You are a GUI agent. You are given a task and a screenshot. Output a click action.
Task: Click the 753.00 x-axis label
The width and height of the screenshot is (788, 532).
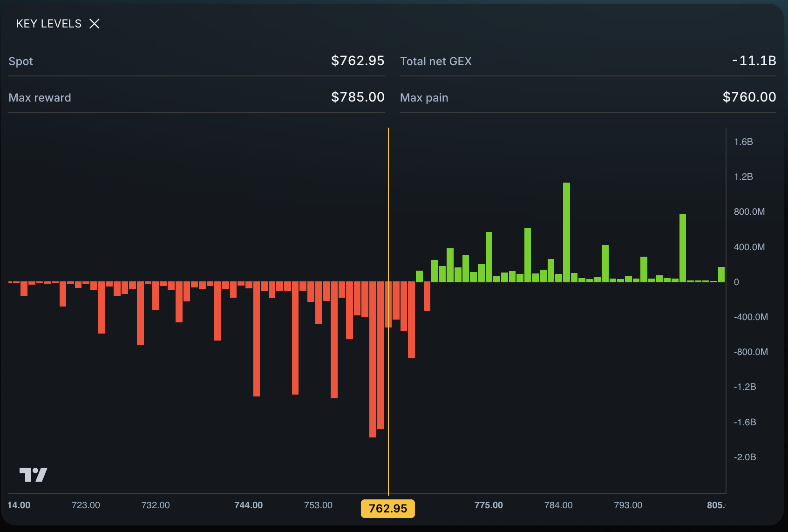[318, 505]
